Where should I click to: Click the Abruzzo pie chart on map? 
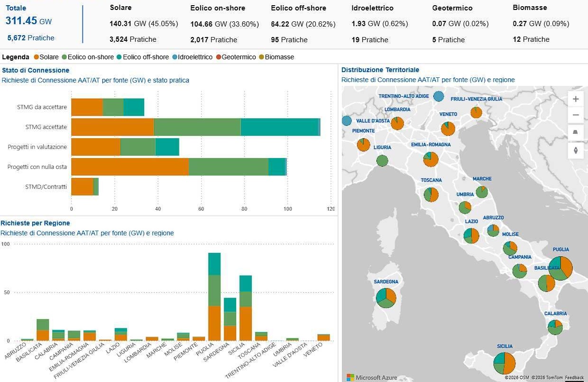(x=493, y=231)
